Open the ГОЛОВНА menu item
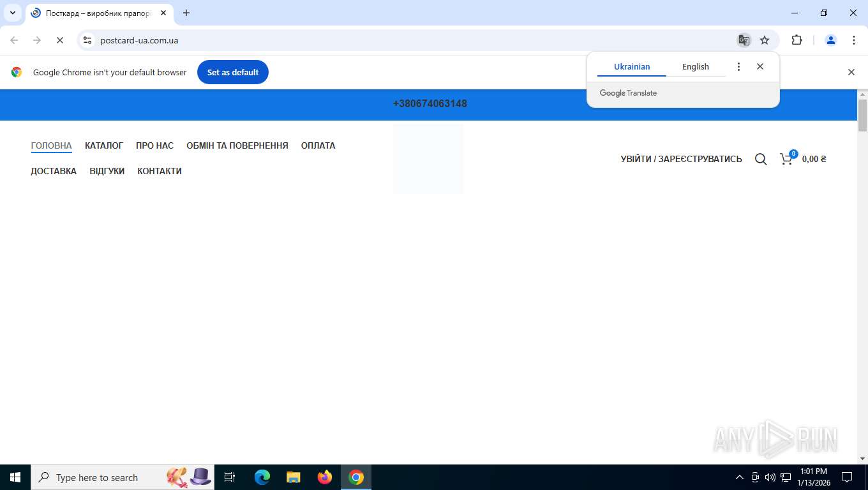 coord(51,145)
